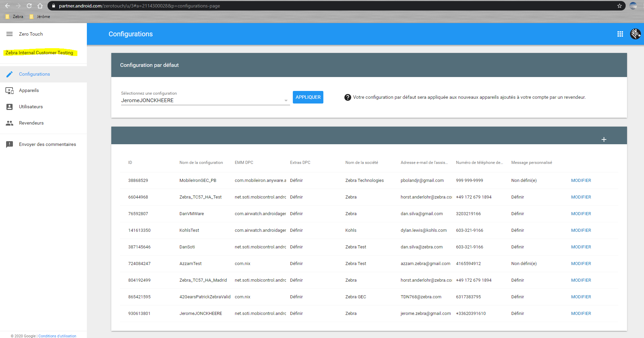Image resolution: width=644 pixels, height=338 pixels.
Task: Open the Conditions d'utilisation link
Action: point(57,336)
